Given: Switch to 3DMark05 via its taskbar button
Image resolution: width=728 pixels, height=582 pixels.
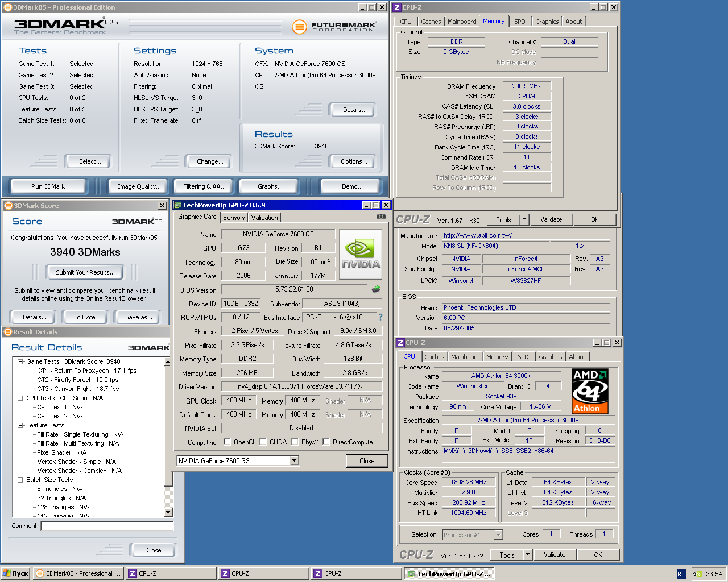Looking at the screenshot, I should click(78, 573).
